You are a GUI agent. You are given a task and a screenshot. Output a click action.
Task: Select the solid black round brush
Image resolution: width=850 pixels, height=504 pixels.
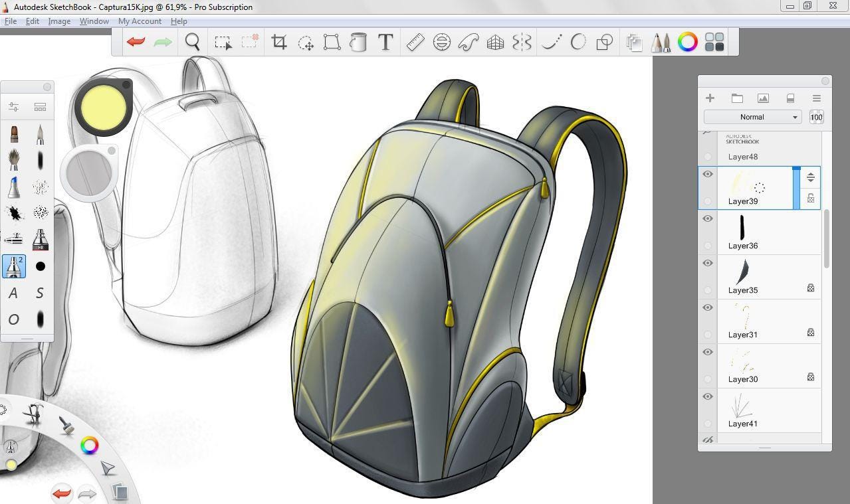pyautogui.click(x=40, y=266)
